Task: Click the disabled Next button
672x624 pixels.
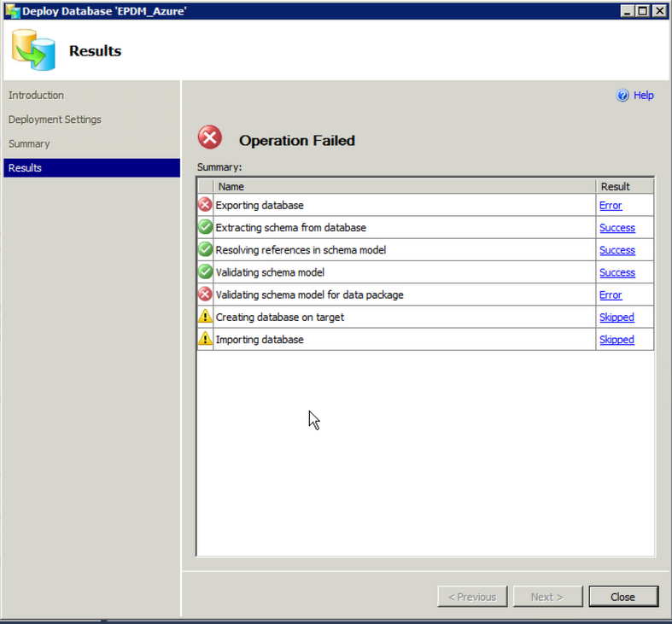Action: coord(547,597)
